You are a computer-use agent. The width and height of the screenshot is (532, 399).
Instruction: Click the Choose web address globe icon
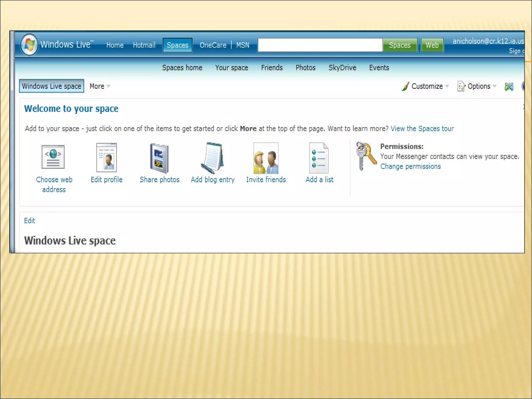[53, 157]
